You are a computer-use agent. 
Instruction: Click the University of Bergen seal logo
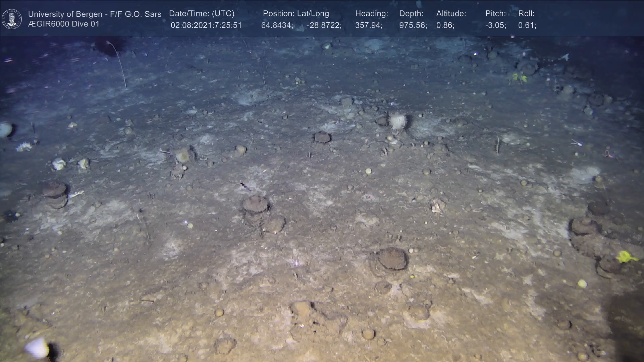click(12, 19)
